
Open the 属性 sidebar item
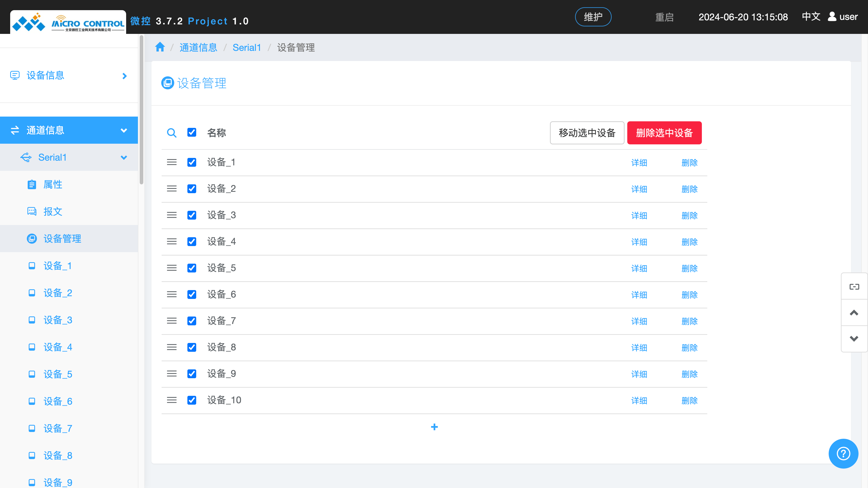(x=53, y=185)
